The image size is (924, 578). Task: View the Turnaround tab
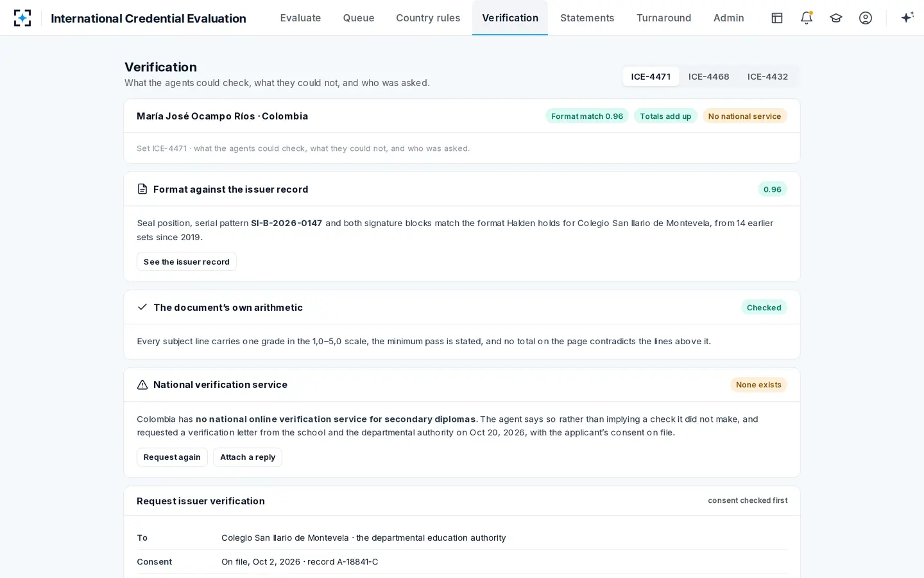[663, 18]
